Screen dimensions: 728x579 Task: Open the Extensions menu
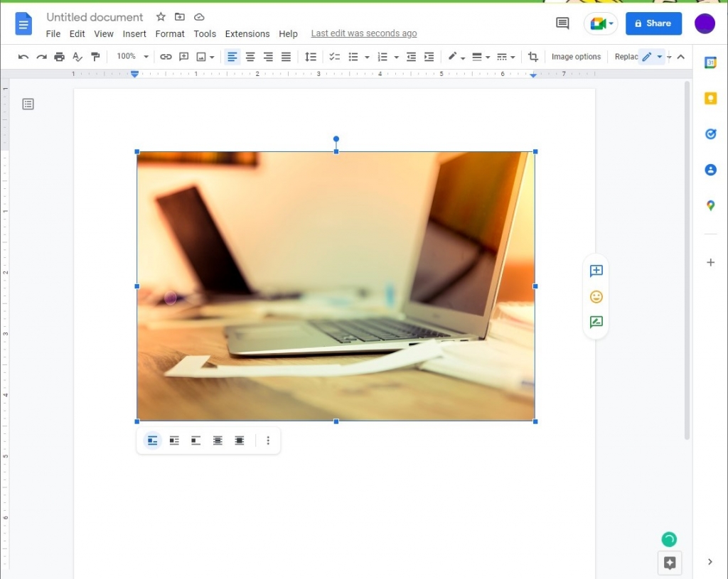tap(247, 33)
